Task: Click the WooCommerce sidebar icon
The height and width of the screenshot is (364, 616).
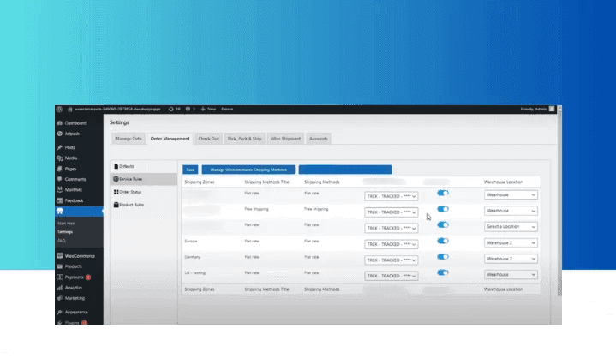Action: [x=59, y=255]
